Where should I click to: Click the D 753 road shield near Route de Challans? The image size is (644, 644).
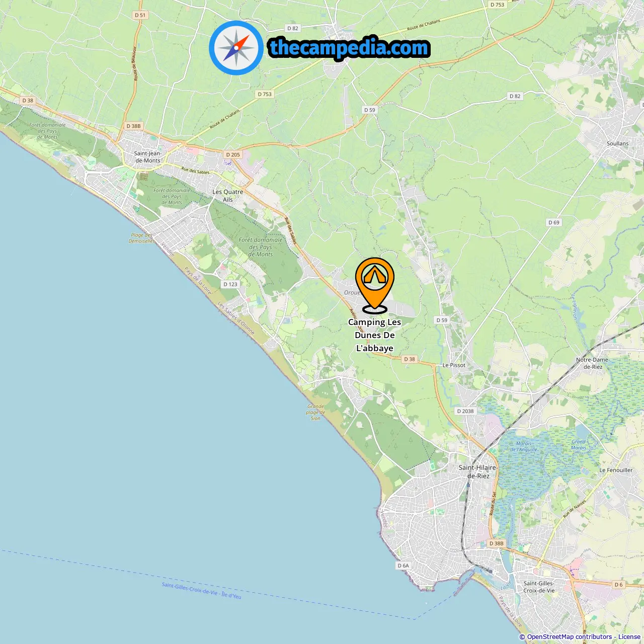(265, 94)
